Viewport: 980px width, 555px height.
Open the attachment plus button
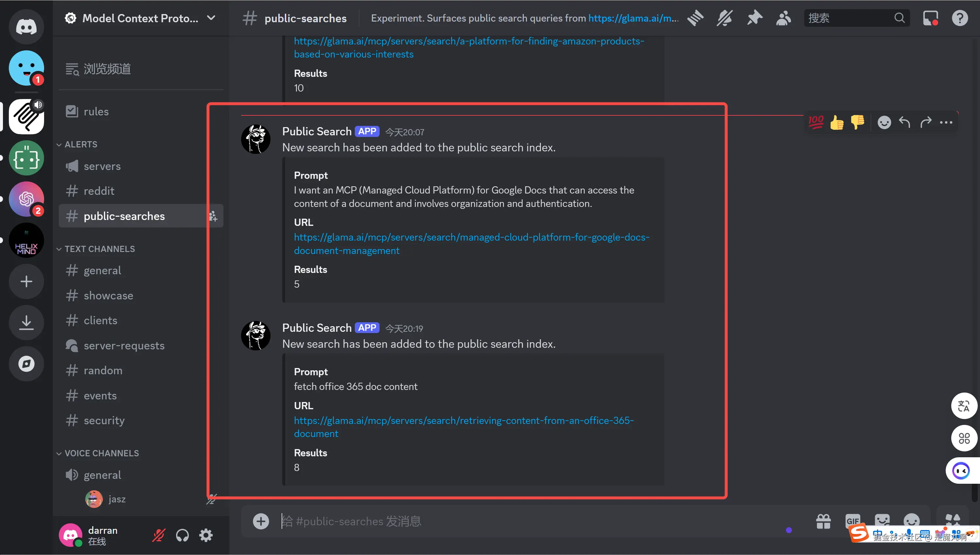[x=261, y=521]
